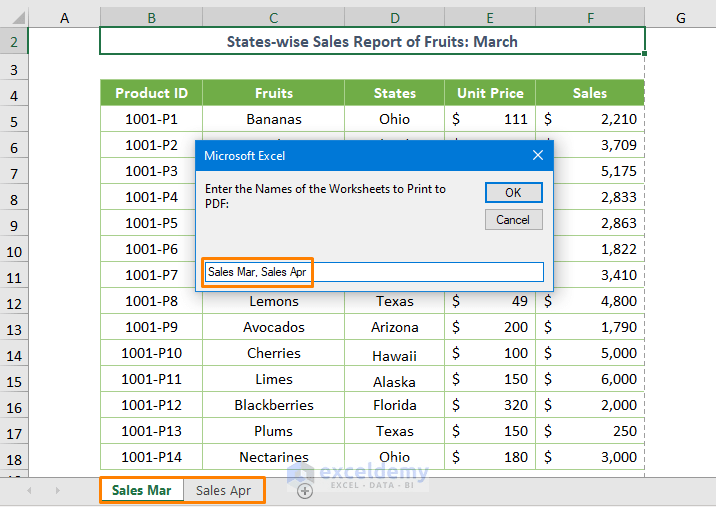Click Cancel in the dialog
The height and width of the screenshot is (507, 716).
click(514, 220)
